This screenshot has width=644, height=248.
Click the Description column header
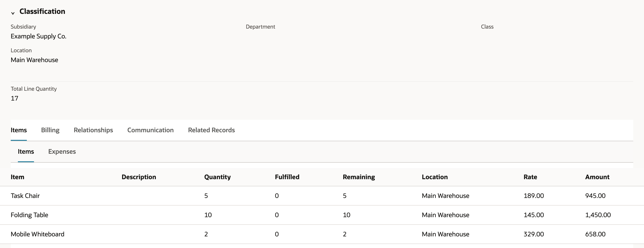(139, 177)
